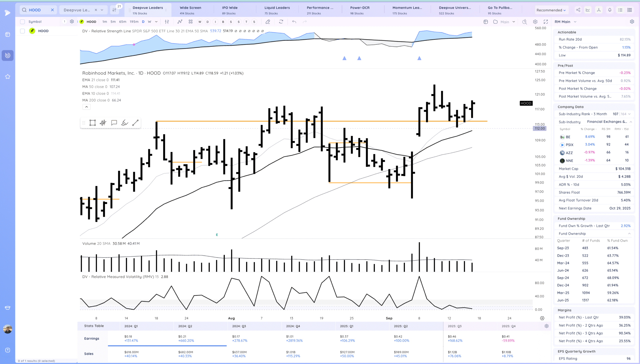
Task: Open more timeframes dropdown chevron
Action: [x=156, y=22]
